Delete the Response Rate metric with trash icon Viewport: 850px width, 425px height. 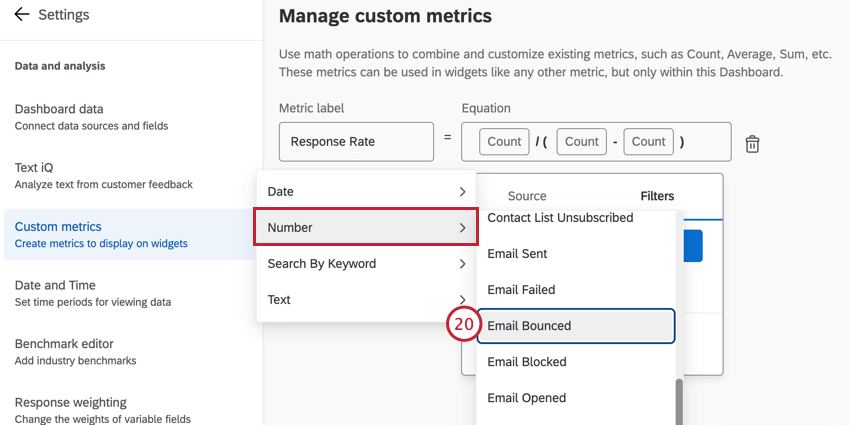click(x=753, y=144)
